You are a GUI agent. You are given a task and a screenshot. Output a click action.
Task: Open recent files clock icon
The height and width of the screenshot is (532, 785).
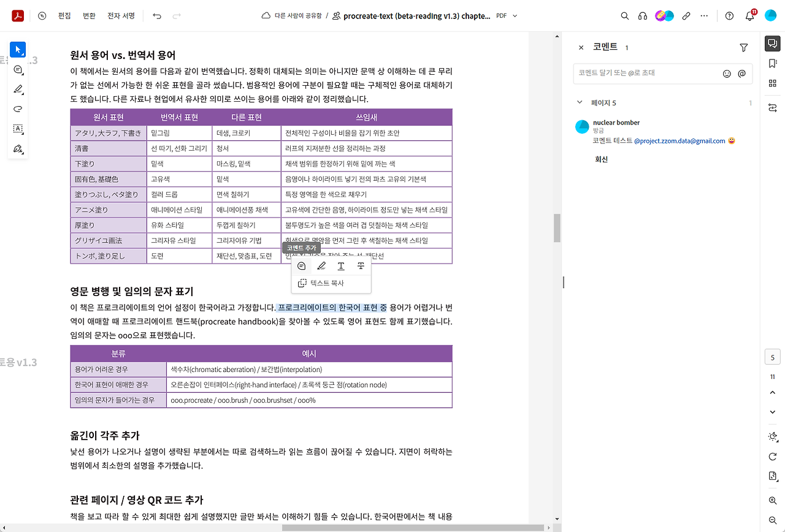click(42, 16)
